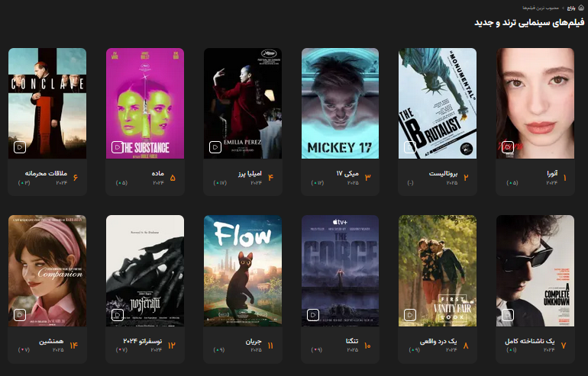
Task: Open the بروتالیست movie title link
Action: 443,173
